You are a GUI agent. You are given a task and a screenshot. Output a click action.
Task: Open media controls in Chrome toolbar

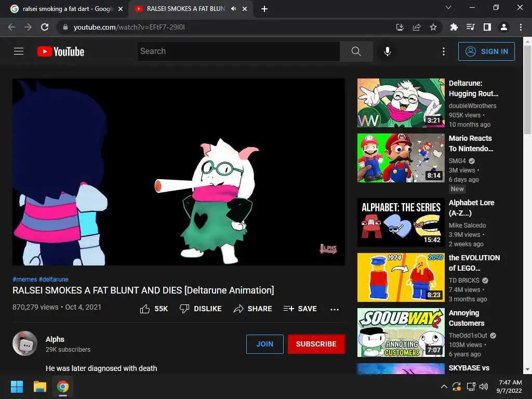point(470,27)
